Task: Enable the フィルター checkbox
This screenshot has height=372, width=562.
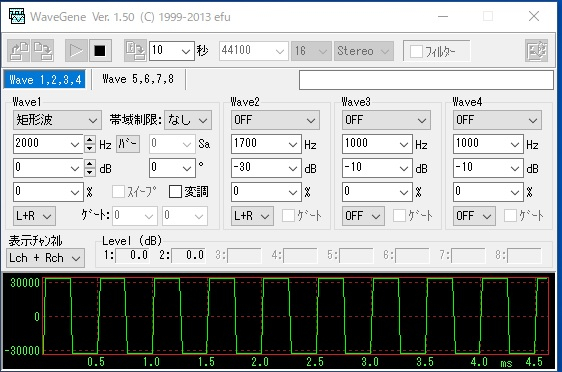Action: 416,51
